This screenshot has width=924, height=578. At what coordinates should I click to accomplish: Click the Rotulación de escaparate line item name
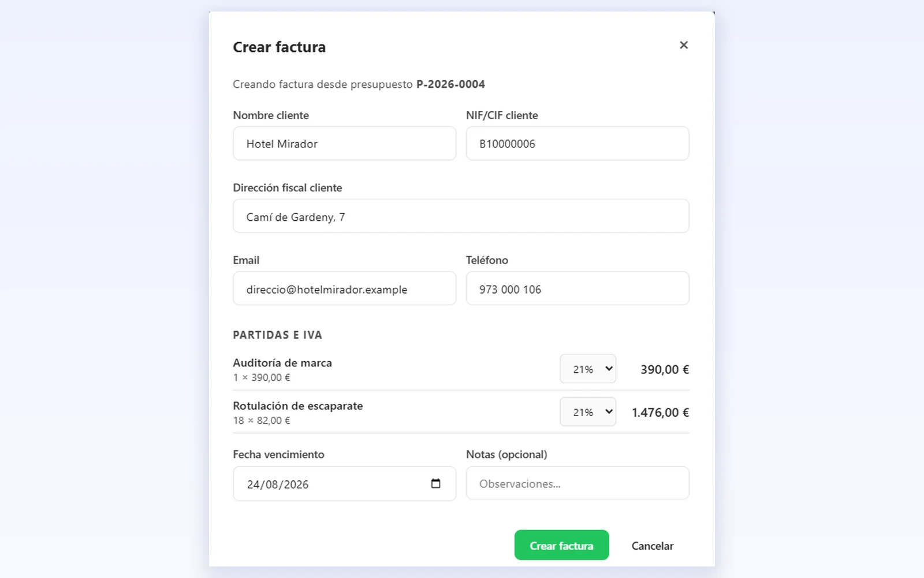tap(298, 406)
